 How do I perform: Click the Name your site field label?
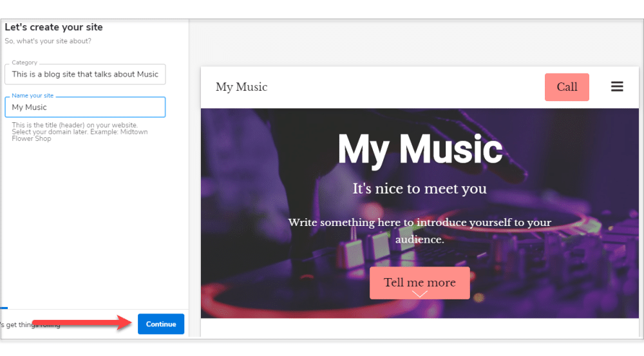32,96
